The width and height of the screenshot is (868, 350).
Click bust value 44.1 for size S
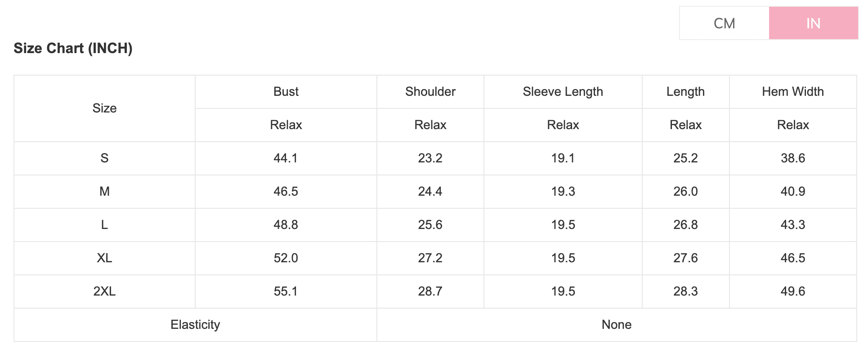pos(286,158)
